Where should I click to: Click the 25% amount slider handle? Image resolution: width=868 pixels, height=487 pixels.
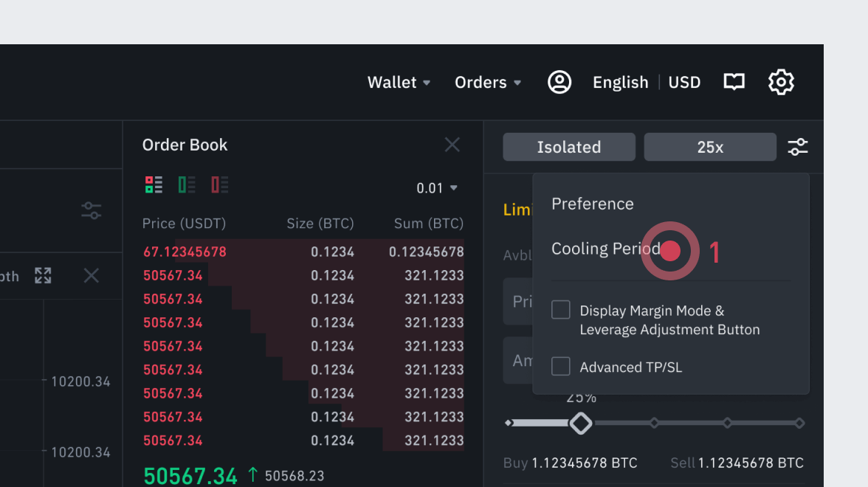581,423
